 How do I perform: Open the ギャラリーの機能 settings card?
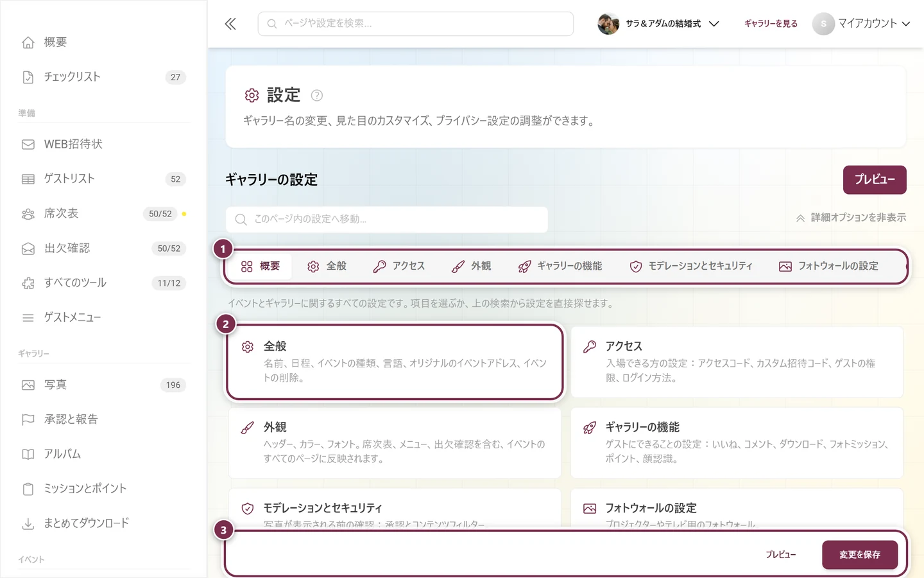pyautogui.click(x=737, y=443)
